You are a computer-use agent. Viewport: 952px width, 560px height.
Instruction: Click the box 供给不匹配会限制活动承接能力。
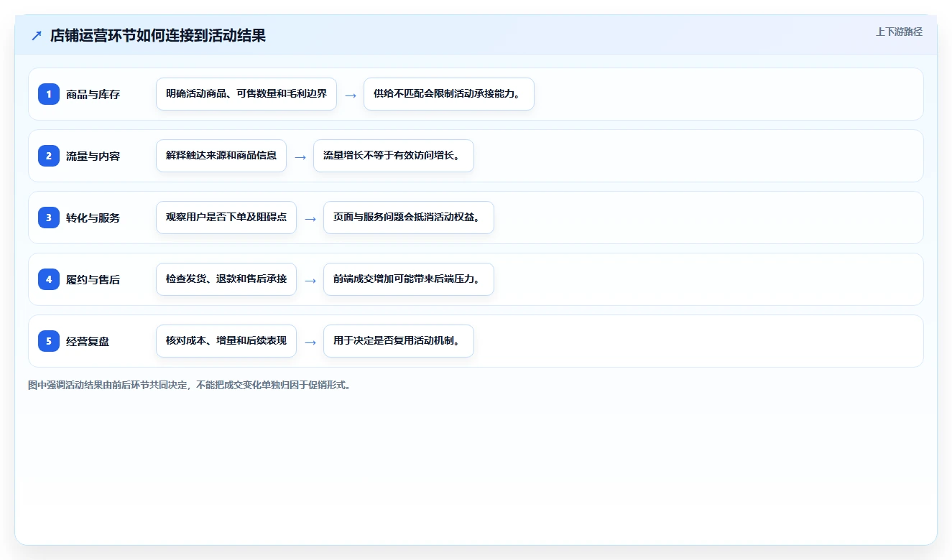point(449,94)
